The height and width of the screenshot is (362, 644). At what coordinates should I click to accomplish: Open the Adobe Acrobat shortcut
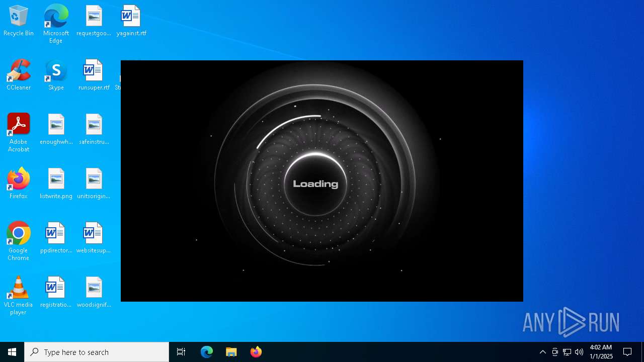[x=19, y=133]
